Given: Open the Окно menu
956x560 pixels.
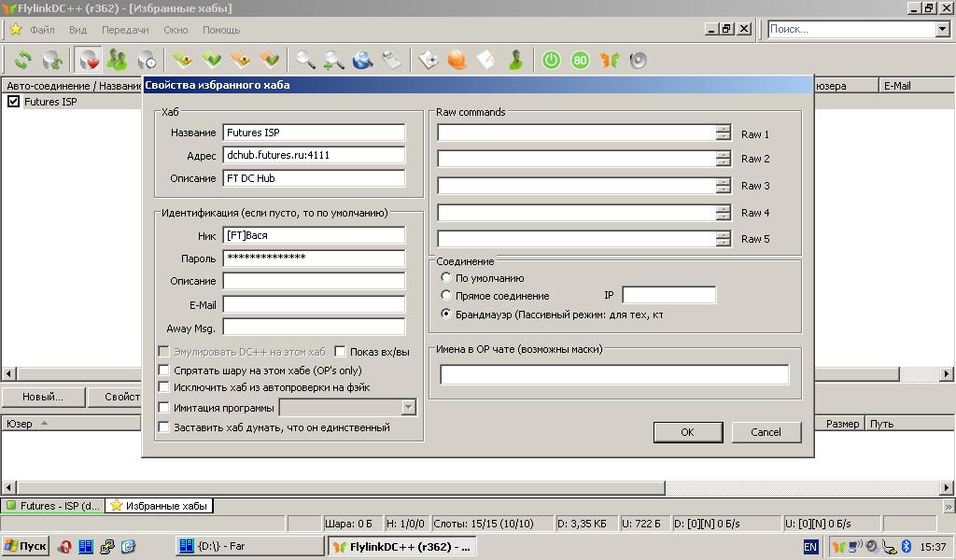Looking at the screenshot, I should click(176, 30).
